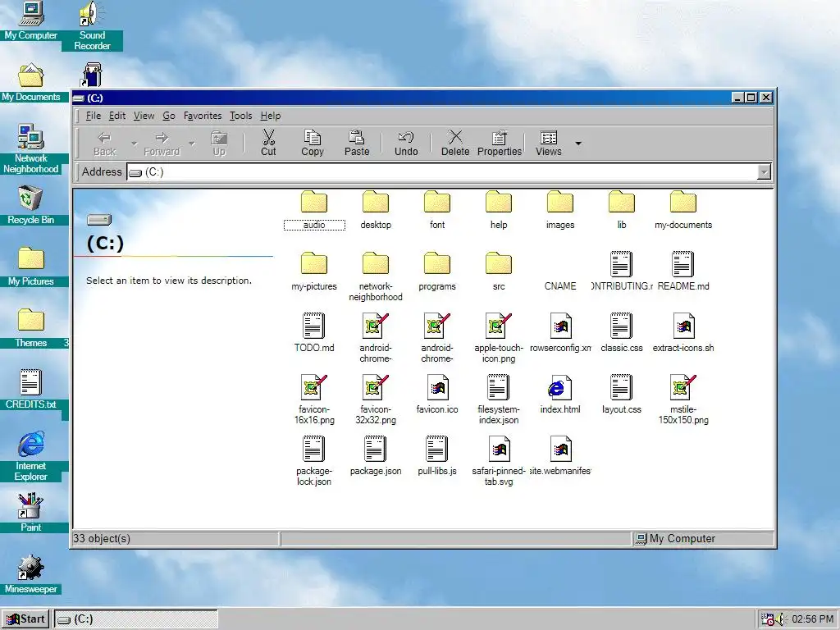Select the favicon-16x16.png file
Viewport: 840px width, 630px height.
click(x=314, y=400)
